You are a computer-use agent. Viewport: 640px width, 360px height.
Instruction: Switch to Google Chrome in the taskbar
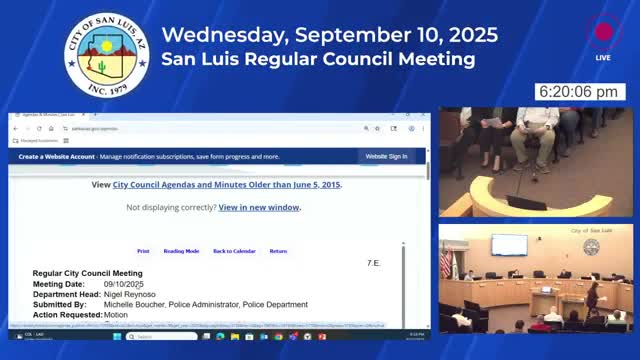pos(279,337)
